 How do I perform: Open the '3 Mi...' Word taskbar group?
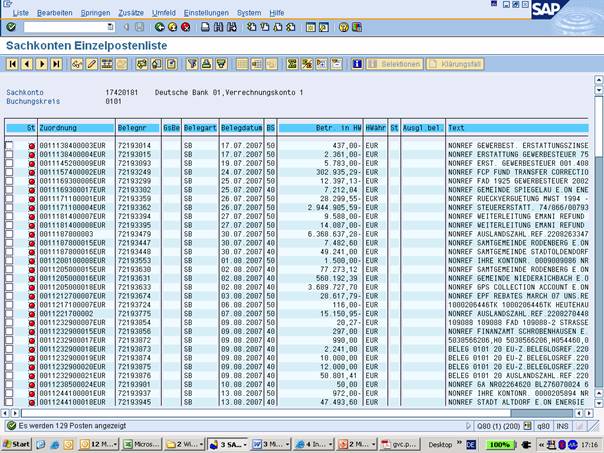point(270,445)
